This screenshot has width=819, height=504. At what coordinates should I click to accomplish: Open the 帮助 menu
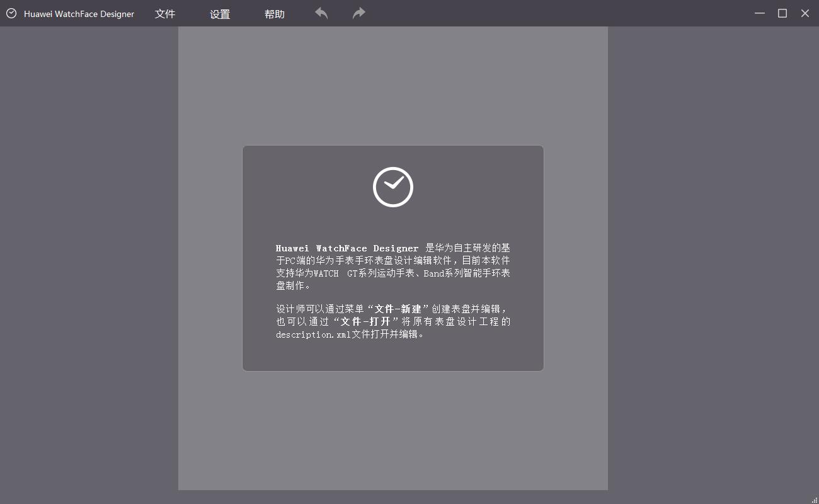pos(275,14)
